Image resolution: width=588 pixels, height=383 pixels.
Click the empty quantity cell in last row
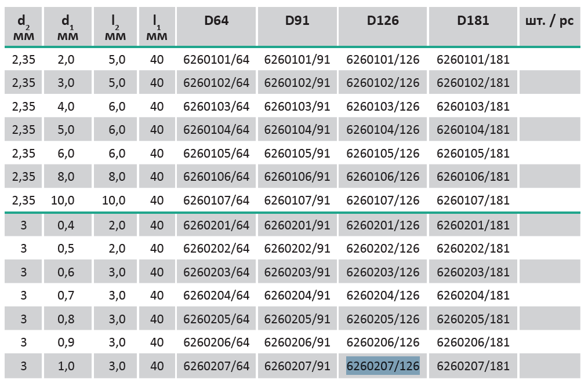point(549,366)
